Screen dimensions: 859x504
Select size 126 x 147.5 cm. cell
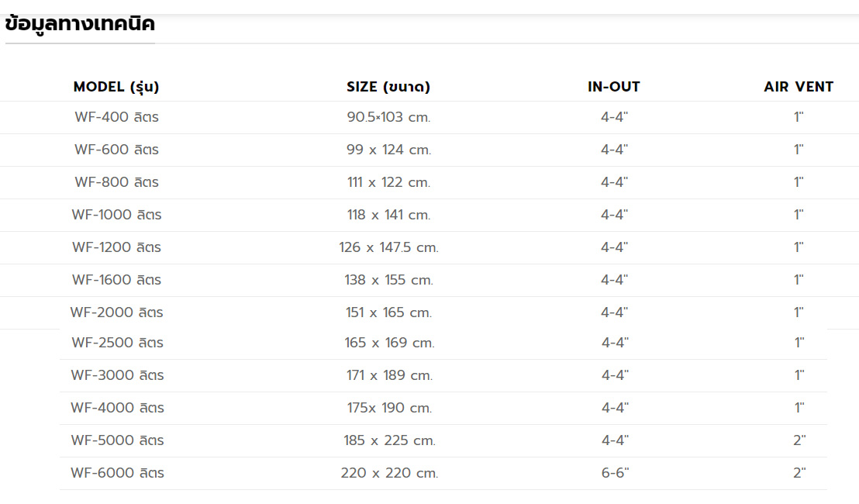click(x=389, y=247)
